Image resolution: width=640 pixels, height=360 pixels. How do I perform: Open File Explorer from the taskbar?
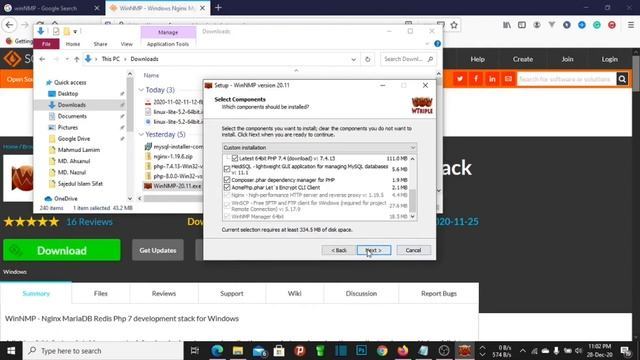[x=238, y=351]
